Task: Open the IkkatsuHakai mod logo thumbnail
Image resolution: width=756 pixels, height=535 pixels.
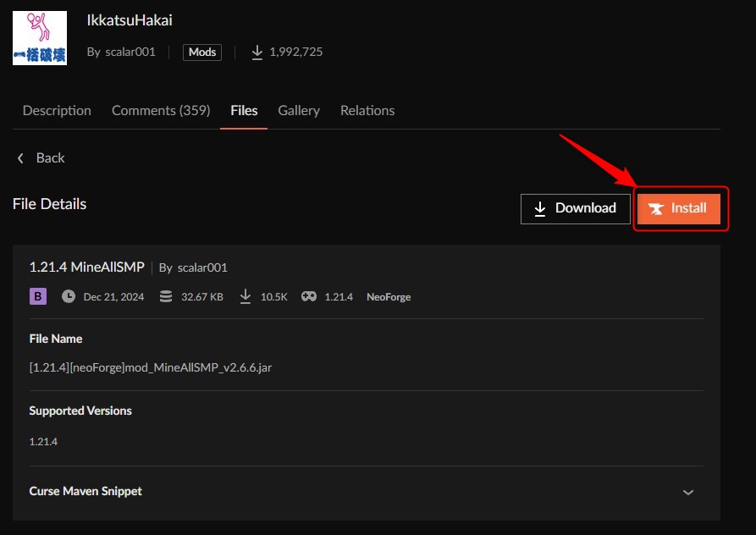Action: (x=40, y=38)
